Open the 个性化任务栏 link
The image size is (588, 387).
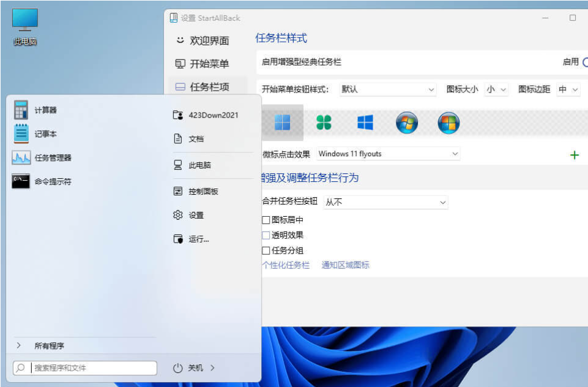point(286,265)
